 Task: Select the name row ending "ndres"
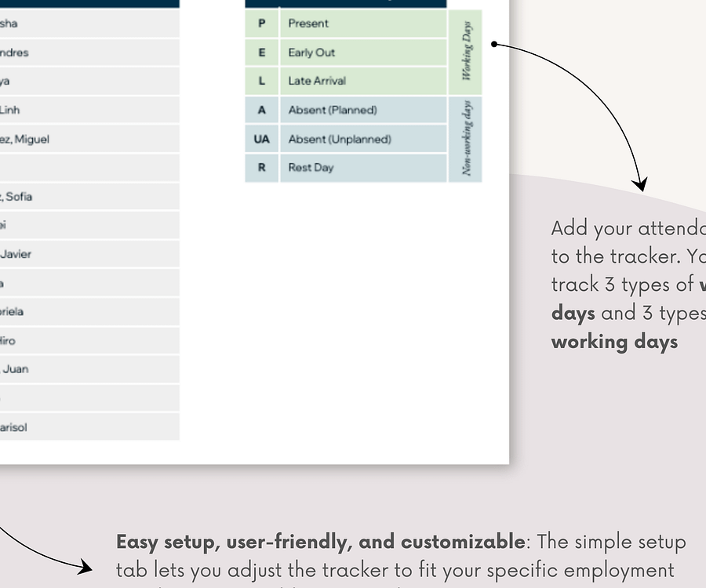pyautogui.click(x=89, y=53)
